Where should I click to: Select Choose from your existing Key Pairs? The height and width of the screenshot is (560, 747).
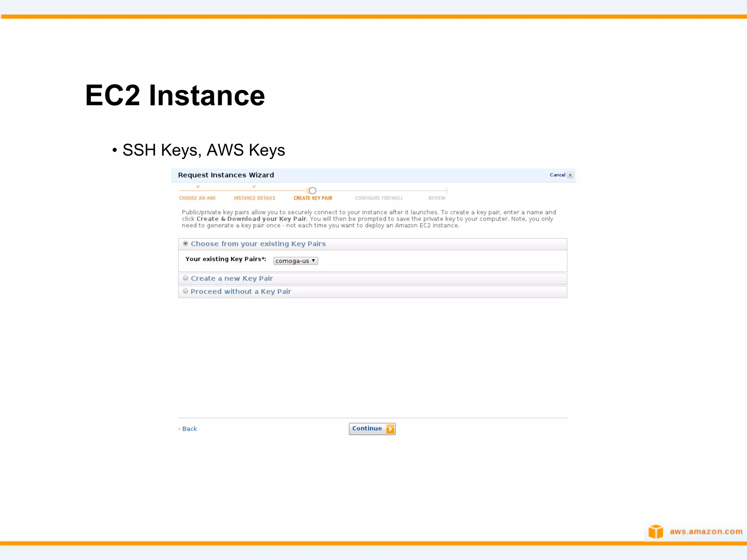point(186,243)
